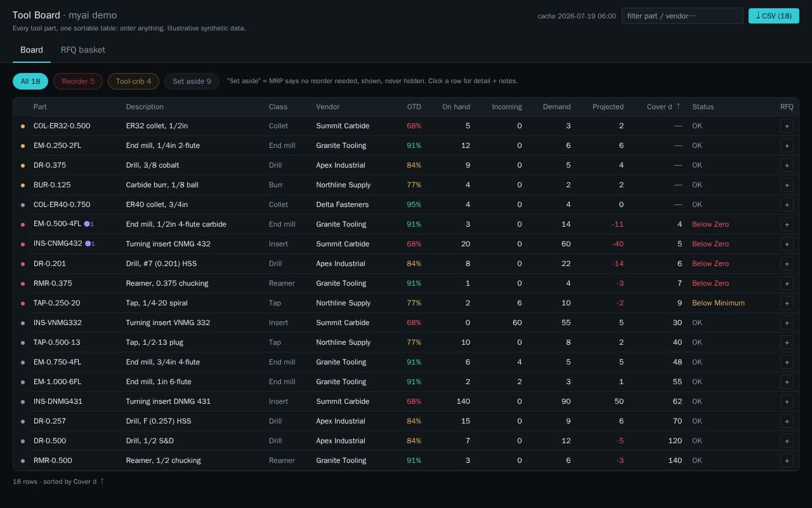Add EM-0.750-4FL to the RFQ basket
The image size is (812, 508).
(787, 362)
